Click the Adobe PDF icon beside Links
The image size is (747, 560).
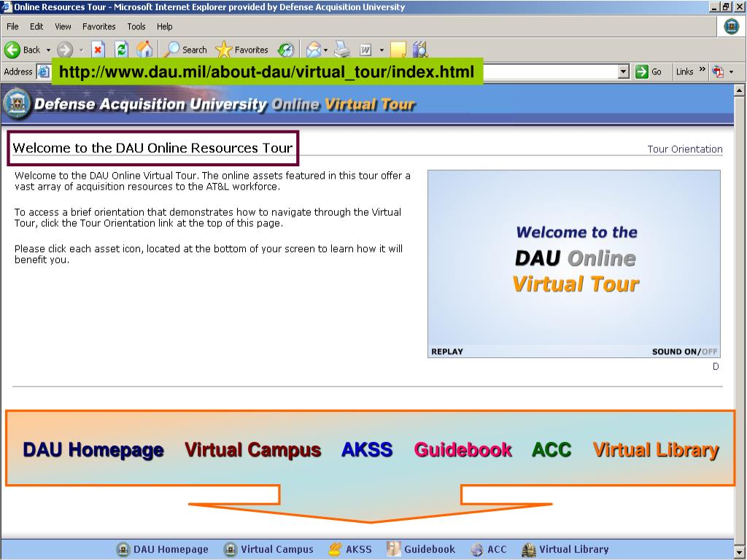[718, 72]
